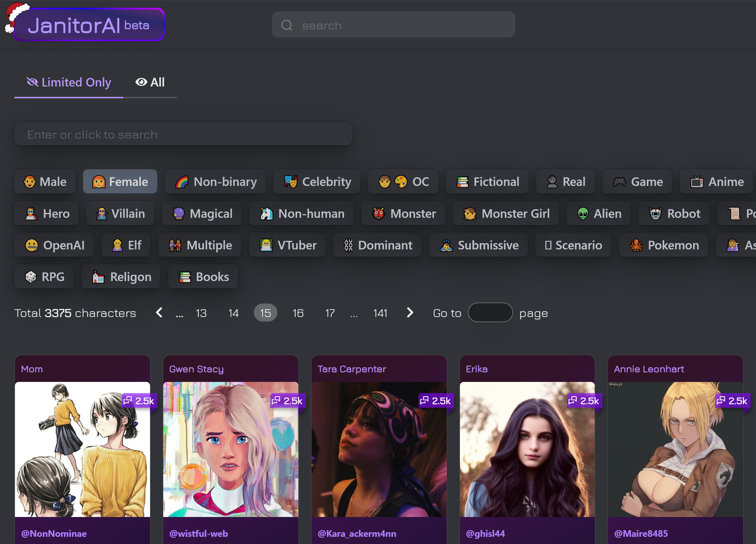Switch to the All tab
Image resolution: width=756 pixels, height=544 pixels.
[150, 82]
